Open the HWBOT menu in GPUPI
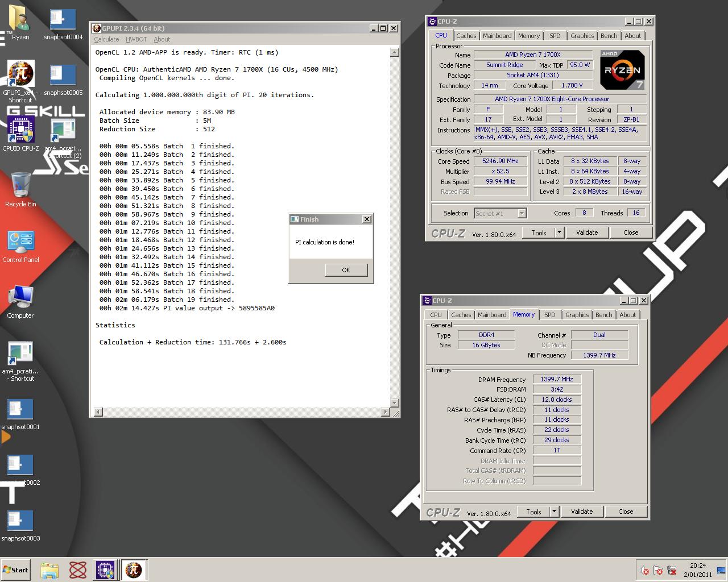The width and height of the screenshot is (728, 582). pyautogui.click(x=136, y=39)
